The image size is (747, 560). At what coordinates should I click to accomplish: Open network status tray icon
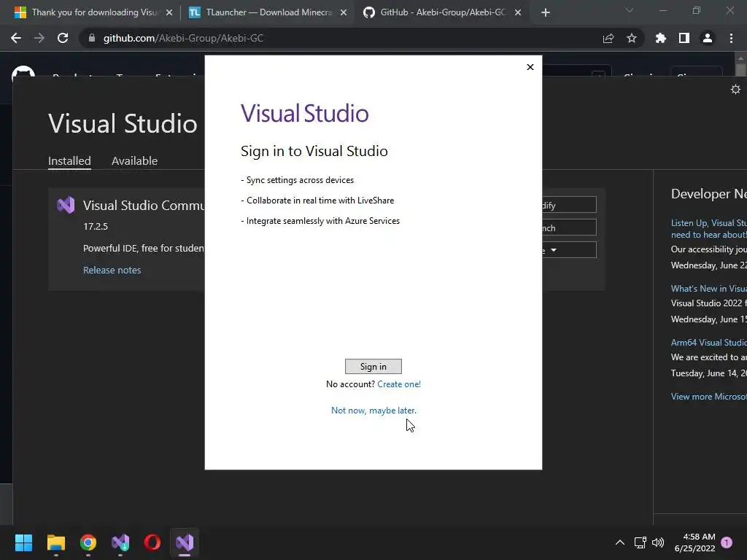pyautogui.click(x=640, y=542)
